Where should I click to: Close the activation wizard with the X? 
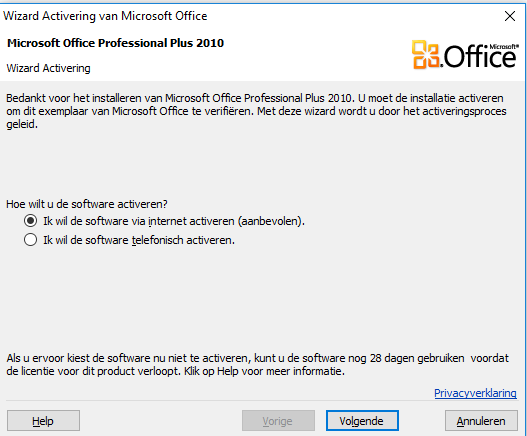coord(510,16)
